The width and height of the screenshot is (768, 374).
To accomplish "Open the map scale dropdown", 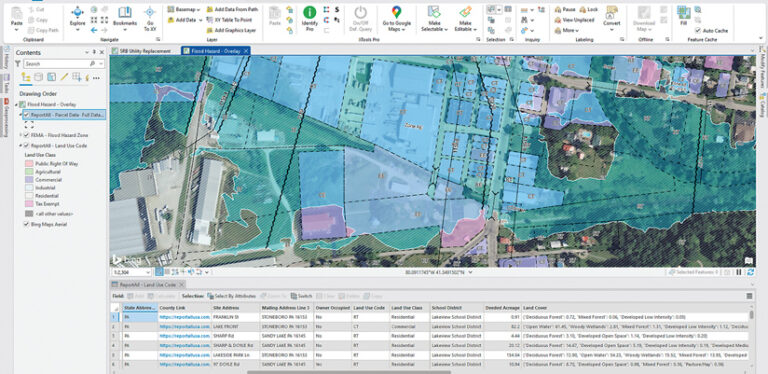I will 148,272.
